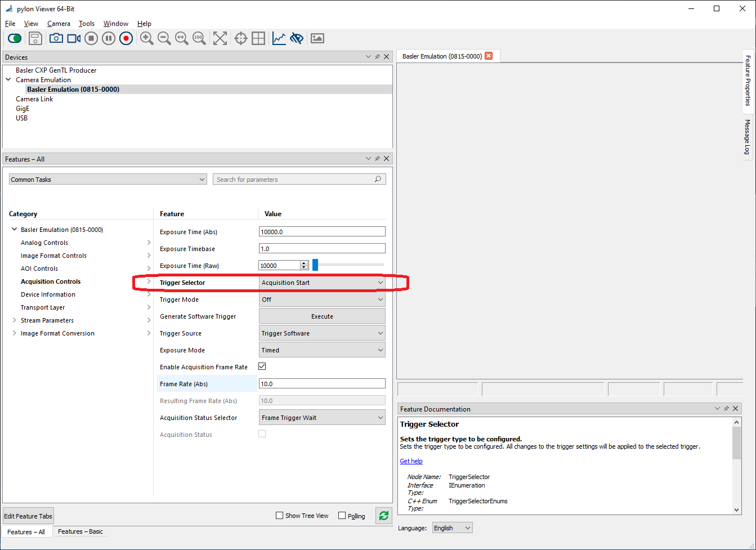Open the Window menu
This screenshot has height=550, width=756.
tap(116, 24)
